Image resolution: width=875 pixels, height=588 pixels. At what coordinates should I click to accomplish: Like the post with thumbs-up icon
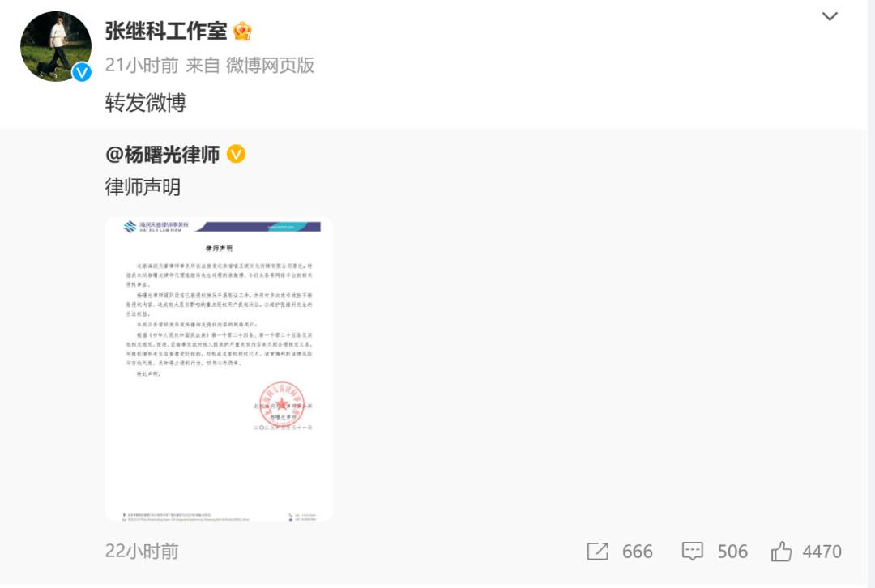tap(781, 552)
